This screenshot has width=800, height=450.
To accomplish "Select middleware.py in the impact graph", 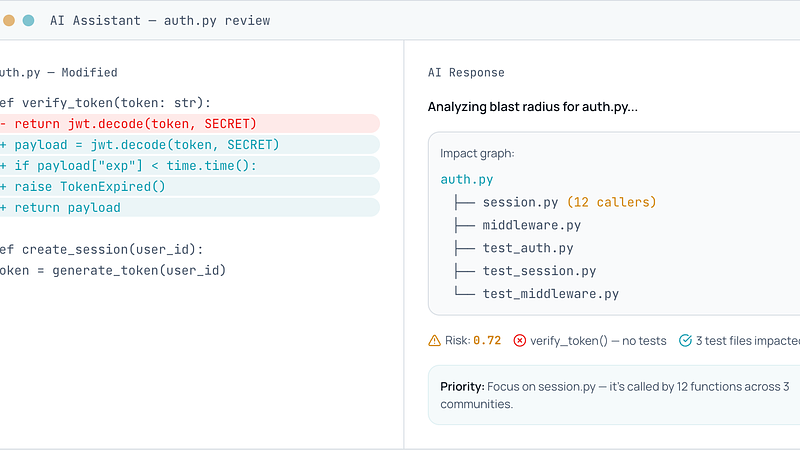I will pyautogui.click(x=532, y=225).
